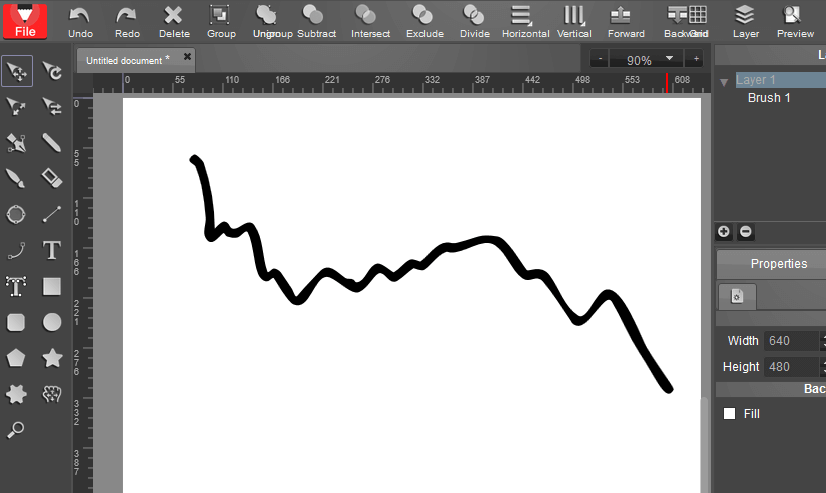Screen dimensions: 826x493
Task: Open the Vertical alignment options
Action: pos(574,22)
